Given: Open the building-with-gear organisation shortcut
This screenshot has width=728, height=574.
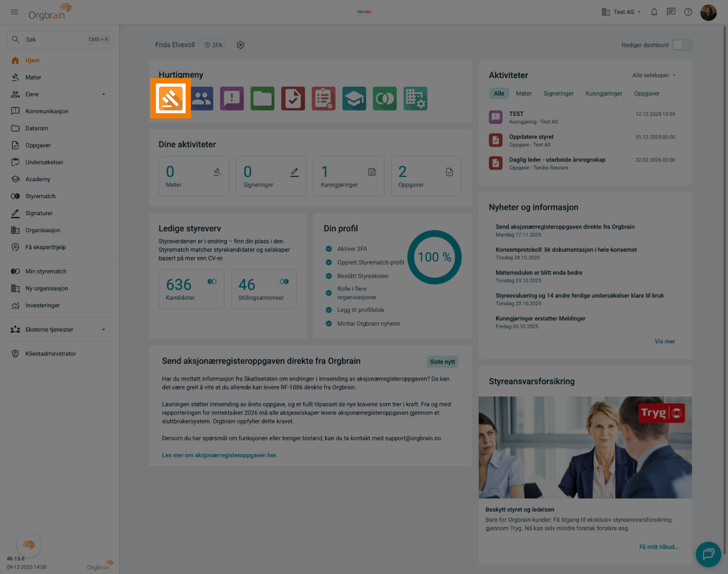Looking at the screenshot, I should pos(415,99).
